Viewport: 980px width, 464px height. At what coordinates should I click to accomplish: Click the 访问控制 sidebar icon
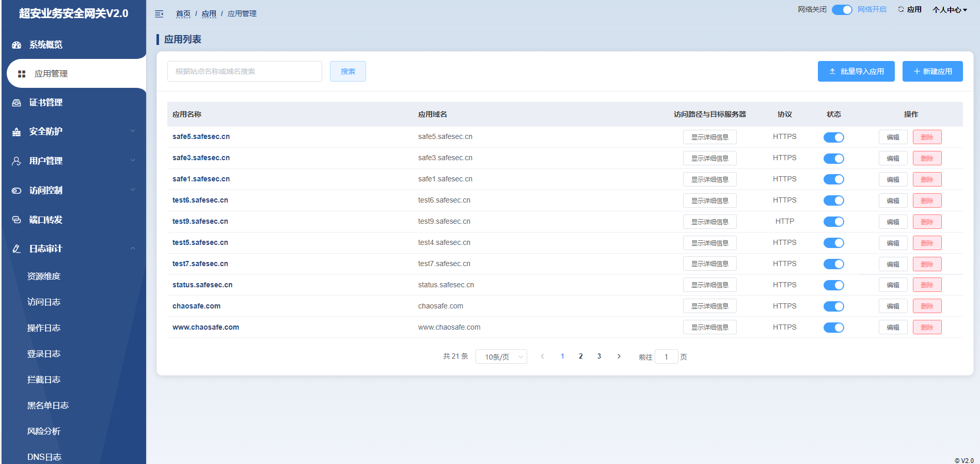point(17,191)
